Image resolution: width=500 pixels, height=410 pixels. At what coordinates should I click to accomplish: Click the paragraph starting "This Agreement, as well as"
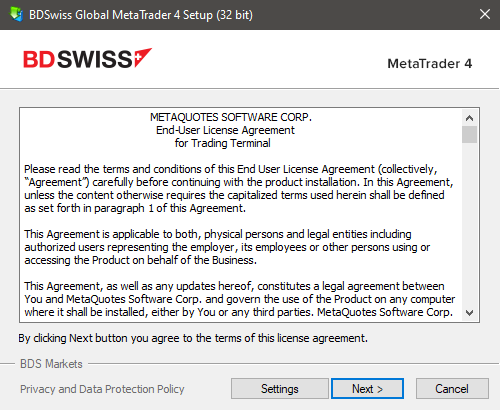coord(239,299)
